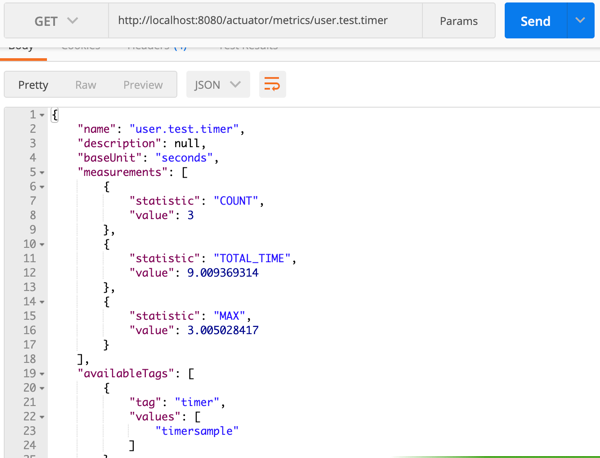Image resolution: width=600 pixels, height=458 pixels.
Task: Collapse measurements array at line 5
Action: click(x=42, y=173)
